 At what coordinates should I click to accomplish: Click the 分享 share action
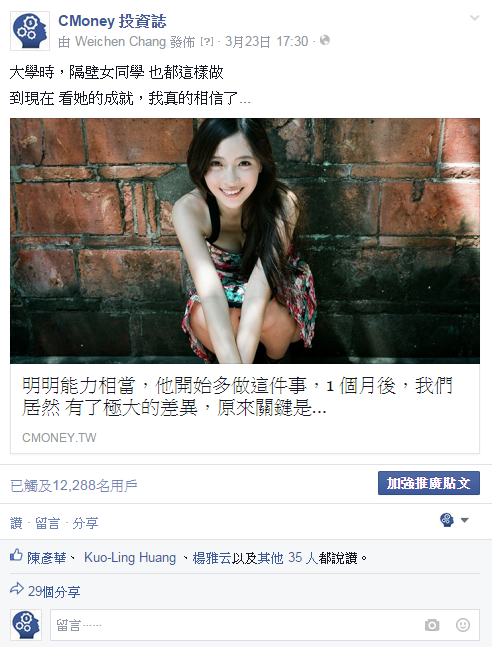pos(85,523)
